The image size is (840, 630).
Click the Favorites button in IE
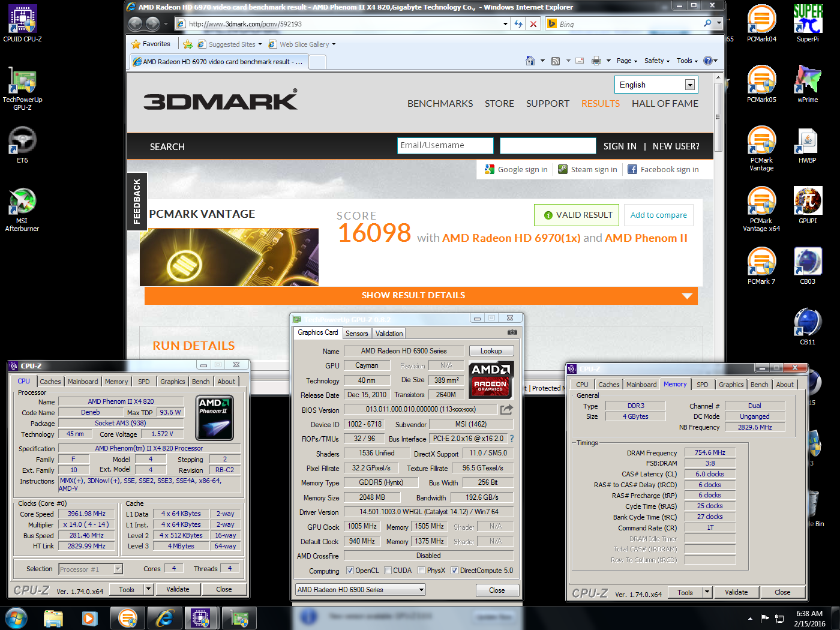click(151, 44)
